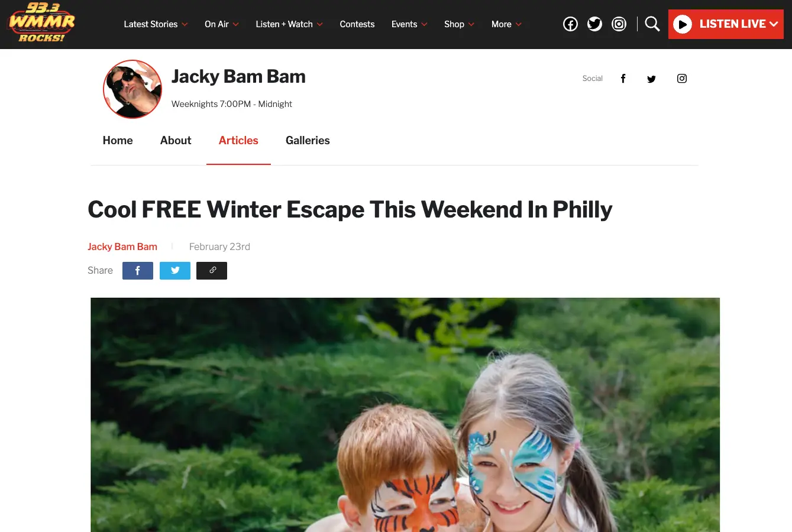Open the Contests menu item

[357, 24]
